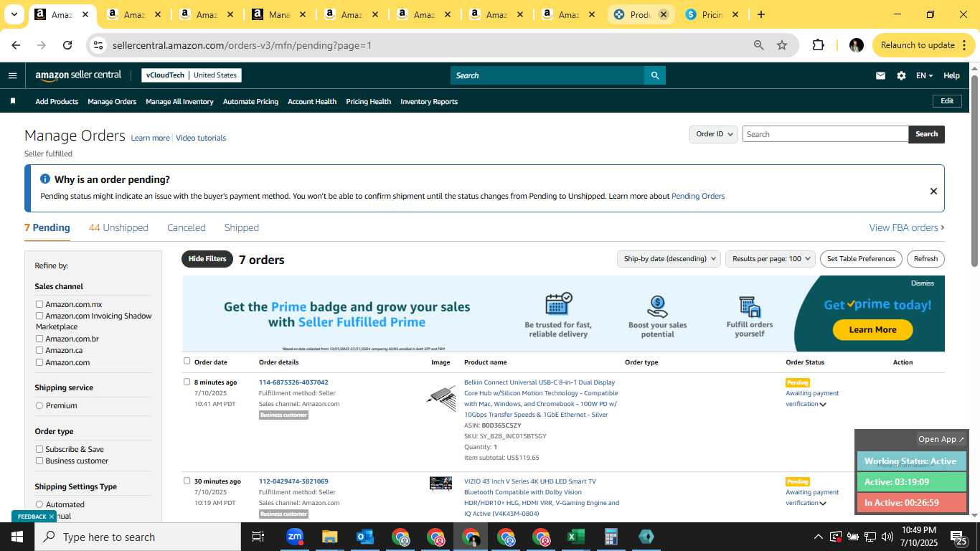Viewport: 980px width, 551px height.
Task: Open the mail messages icon
Action: tap(880, 75)
